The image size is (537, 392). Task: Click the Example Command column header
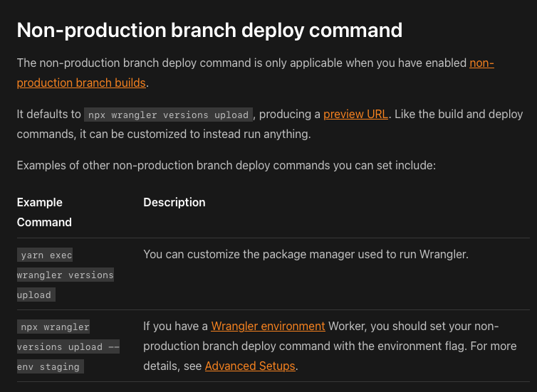tap(44, 212)
